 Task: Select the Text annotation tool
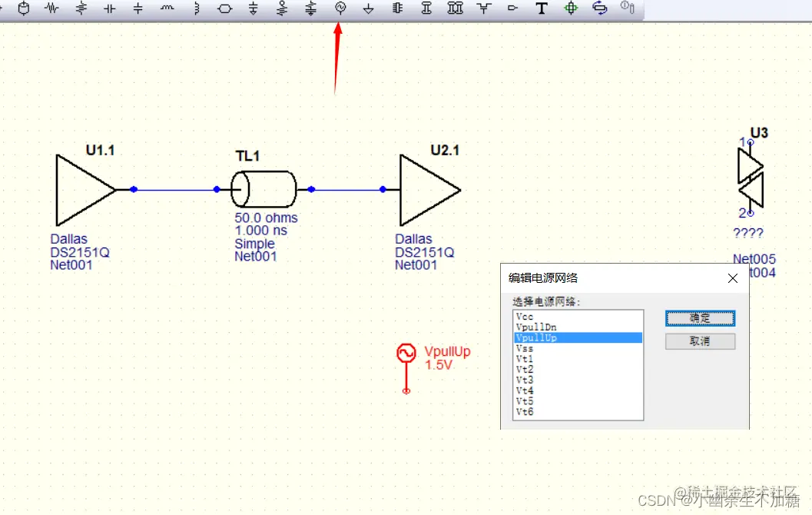click(x=541, y=8)
